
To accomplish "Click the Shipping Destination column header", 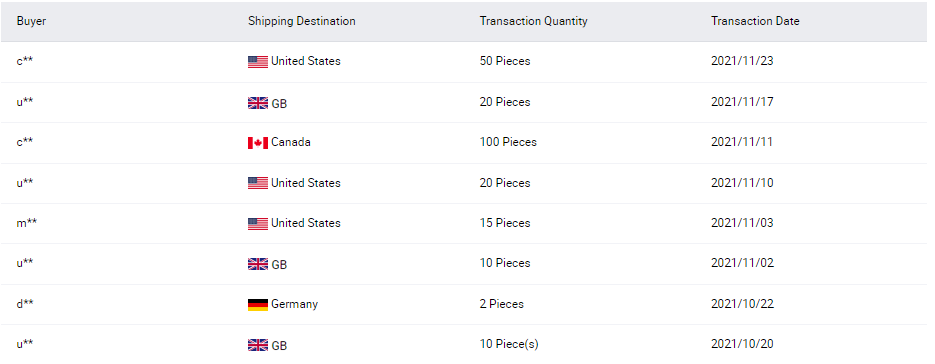I will tap(302, 21).
